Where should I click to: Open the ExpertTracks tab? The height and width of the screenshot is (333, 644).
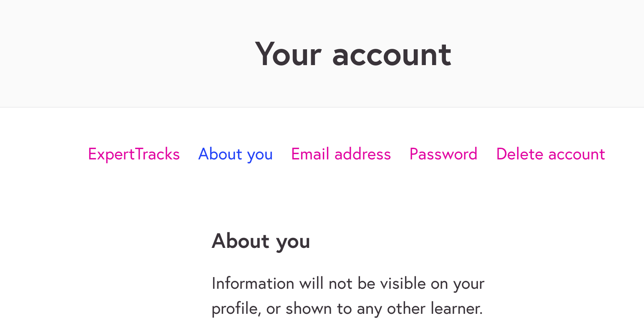[x=134, y=154]
